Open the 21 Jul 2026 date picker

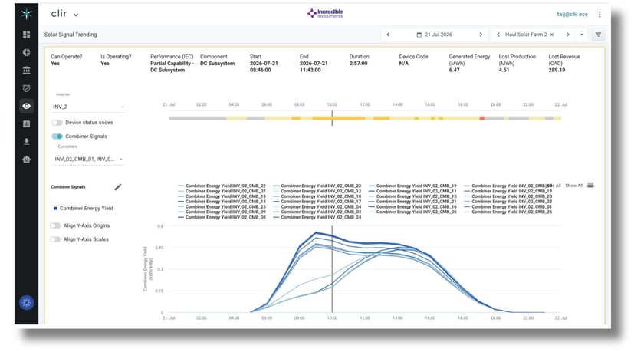coord(435,35)
